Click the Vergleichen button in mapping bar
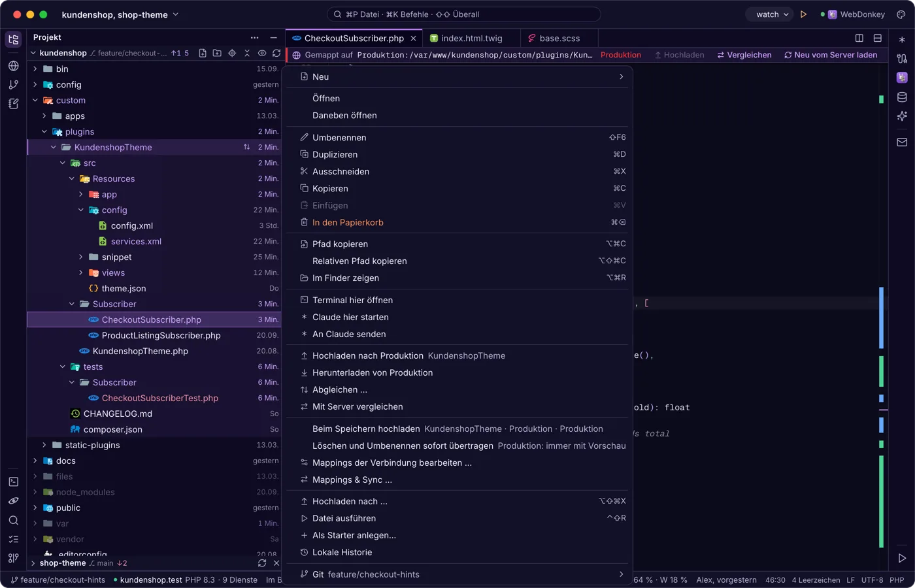 744,55
